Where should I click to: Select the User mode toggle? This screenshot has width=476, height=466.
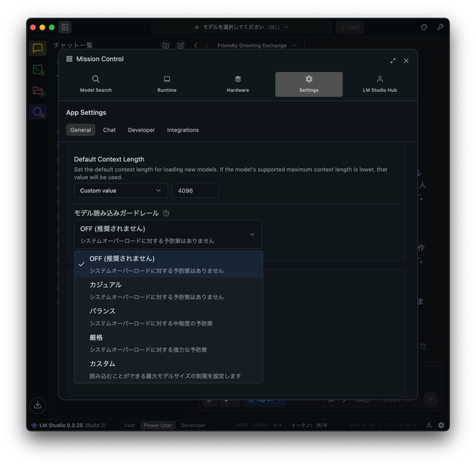pyautogui.click(x=129, y=425)
